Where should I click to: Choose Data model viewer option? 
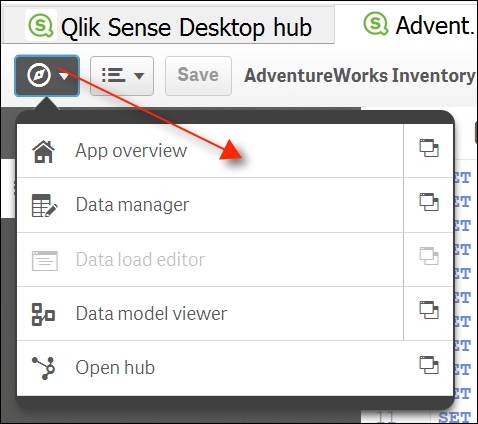(x=210, y=314)
